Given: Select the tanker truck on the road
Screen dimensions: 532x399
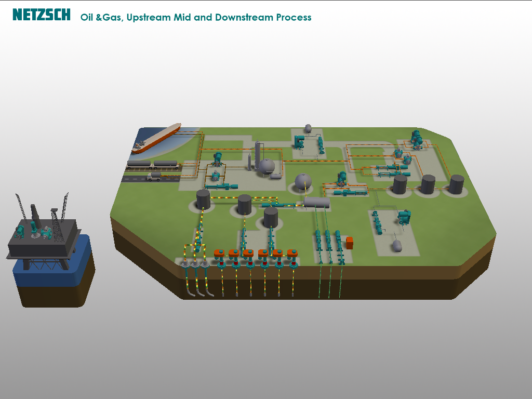Looking at the screenshot, I should point(154,177).
